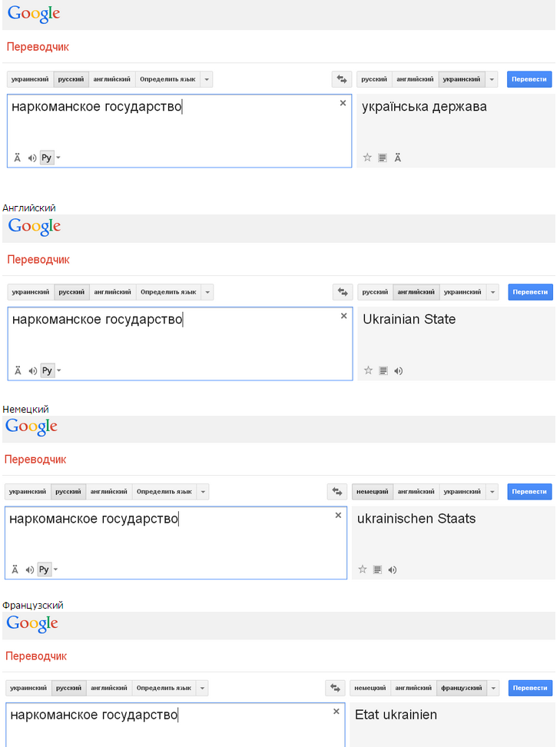560x747 pixels.
Task: Listen to source text via speaker icon
Action: tap(31, 157)
